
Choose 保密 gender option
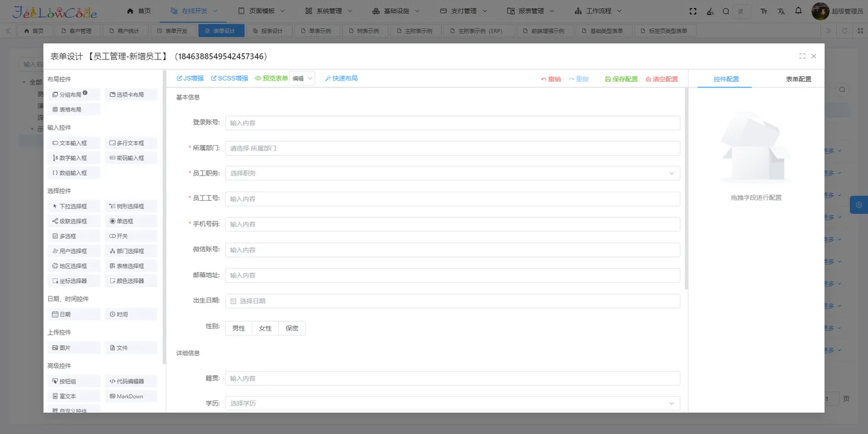pyautogui.click(x=292, y=329)
